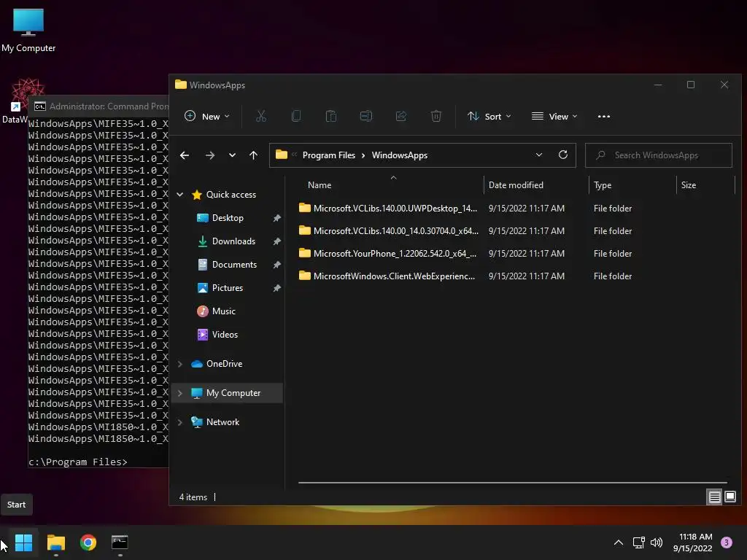
Task: Select Videos in navigation pane
Action: pos(225,335)
